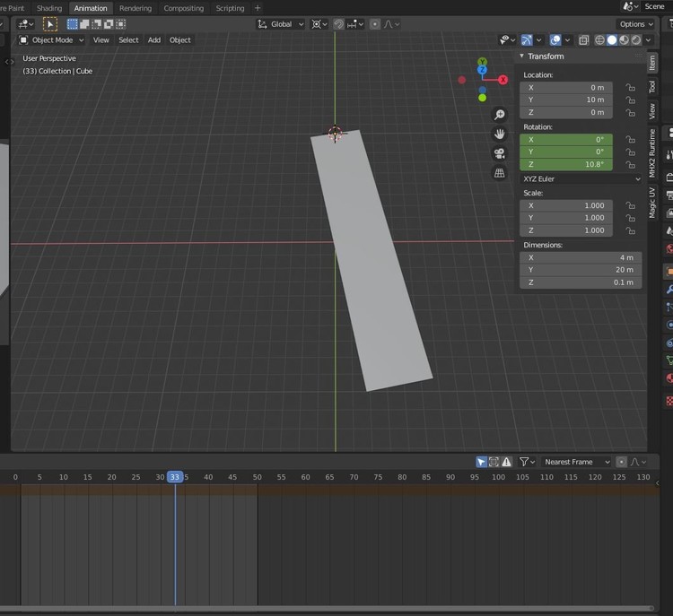This screenshot has width=673, height=616.
Task: Click the red X axis gizmo ball
Action: [x=503, y=80]
